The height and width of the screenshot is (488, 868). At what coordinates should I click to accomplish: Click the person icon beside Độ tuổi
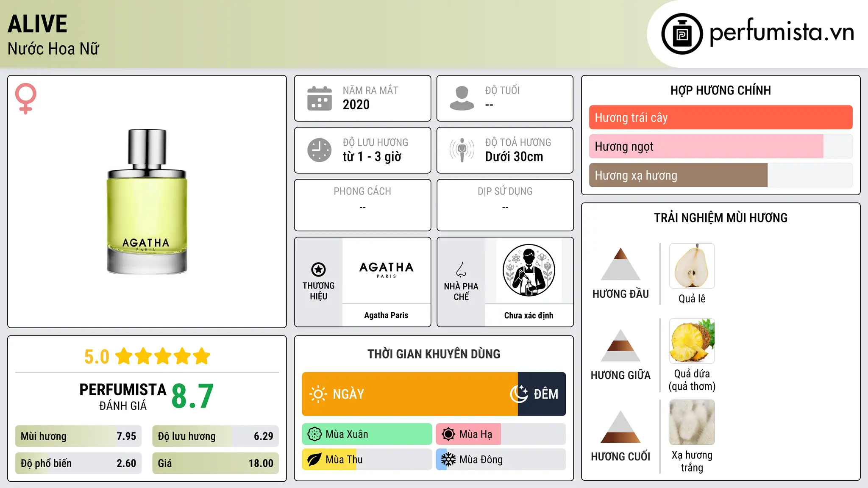click(x=462, y=98)
